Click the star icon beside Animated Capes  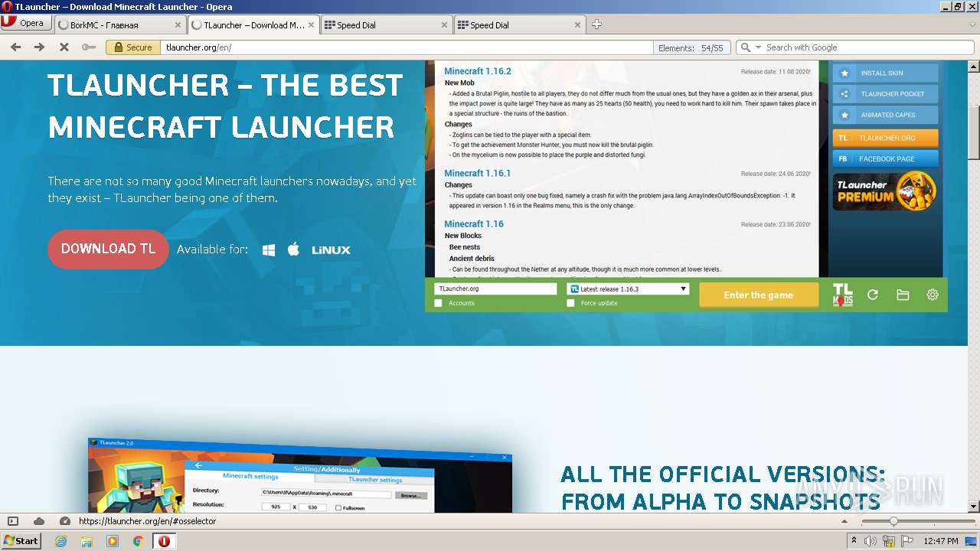[844, 115]
